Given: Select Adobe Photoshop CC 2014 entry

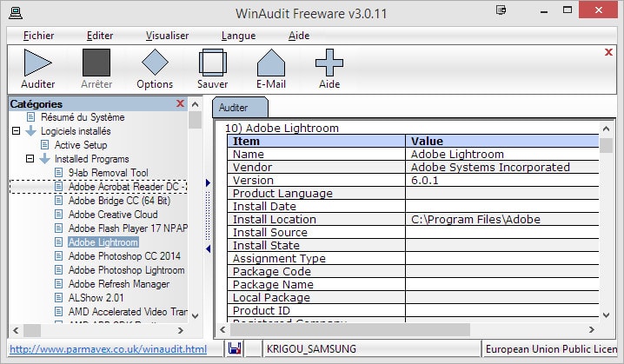Looking at the screenshot, I should pos(124,255).
